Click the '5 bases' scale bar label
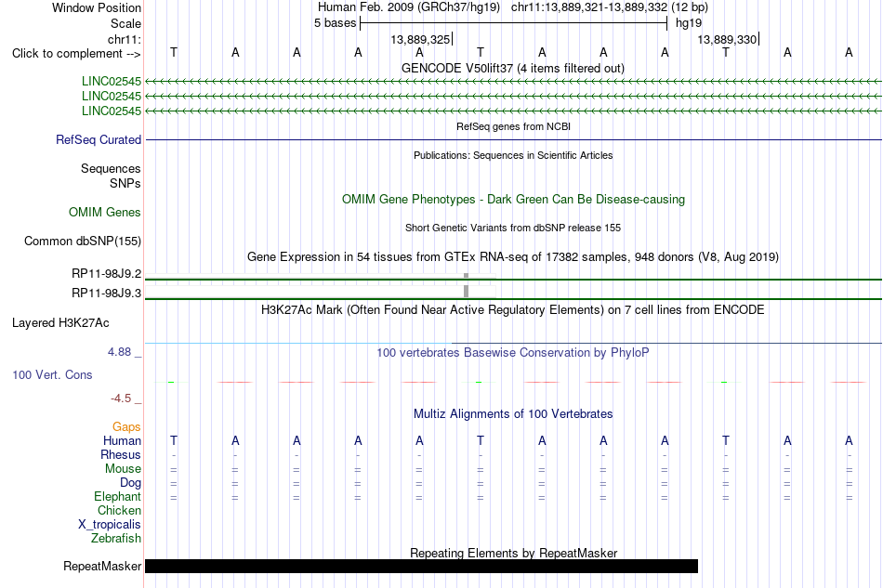The width and height of the screenshot is (883, 588). [x=335, y=23]
